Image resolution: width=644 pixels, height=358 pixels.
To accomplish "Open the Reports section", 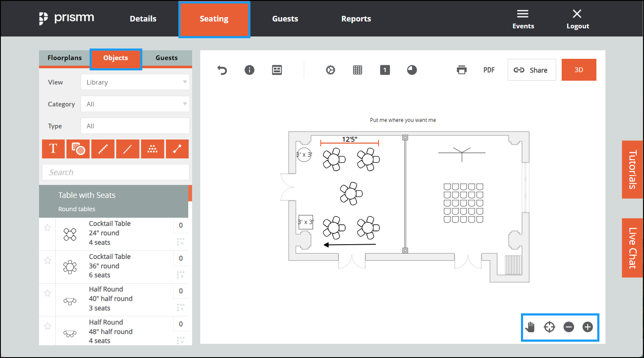I will coord(356,18).
